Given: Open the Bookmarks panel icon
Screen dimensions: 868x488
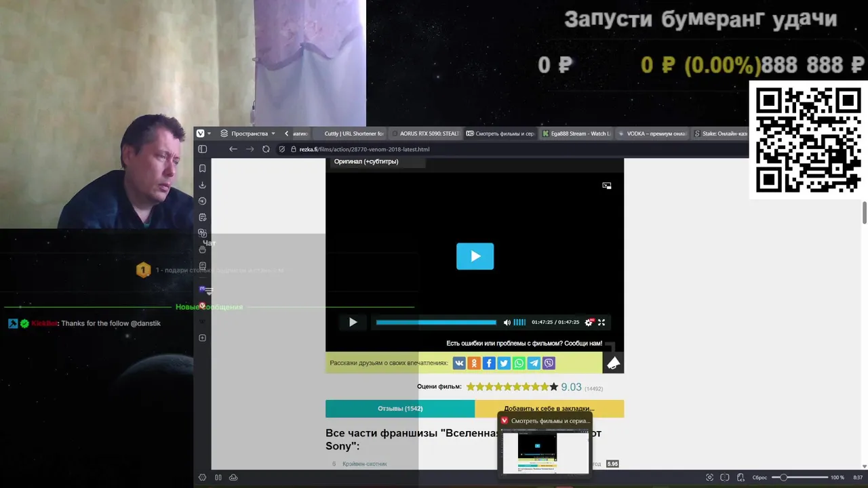Looking at the screenshot, I should 202,168.
